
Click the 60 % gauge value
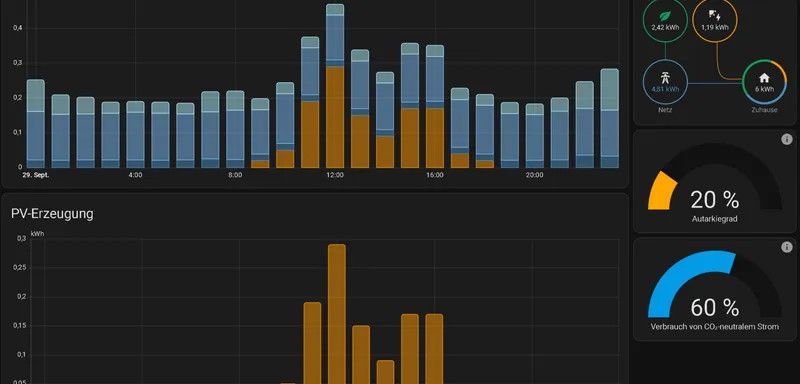pos(714,308)
